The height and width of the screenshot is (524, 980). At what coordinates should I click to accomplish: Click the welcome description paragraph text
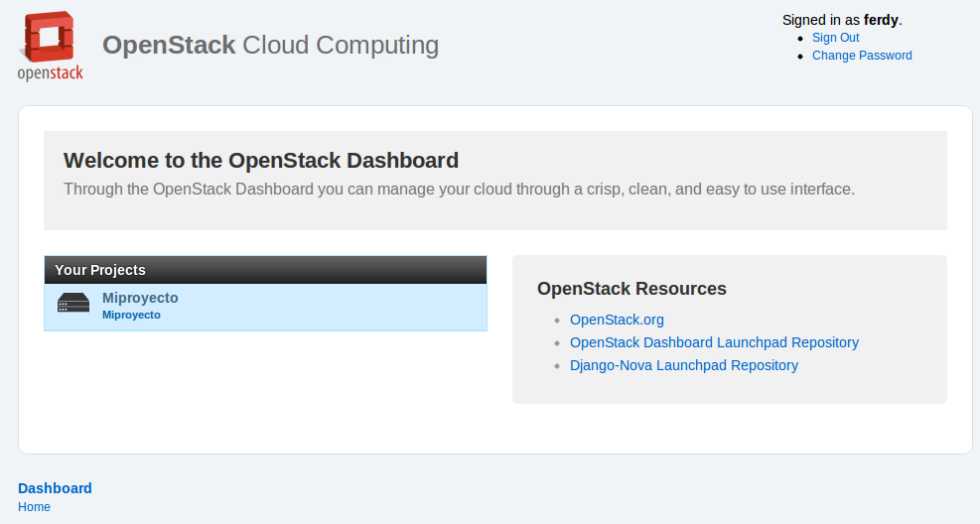pos(460,190)
